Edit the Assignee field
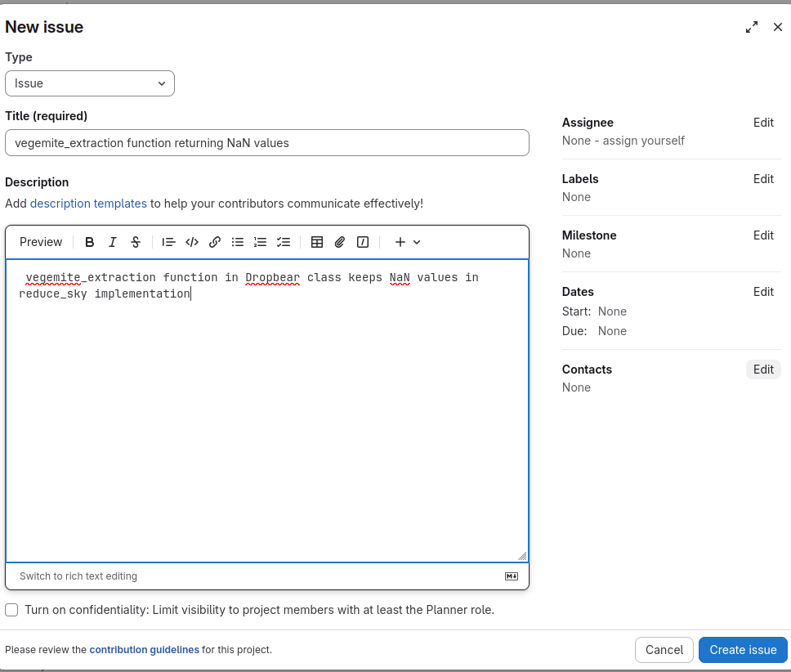Screen dimensions: 791x672 pos(763,123)
